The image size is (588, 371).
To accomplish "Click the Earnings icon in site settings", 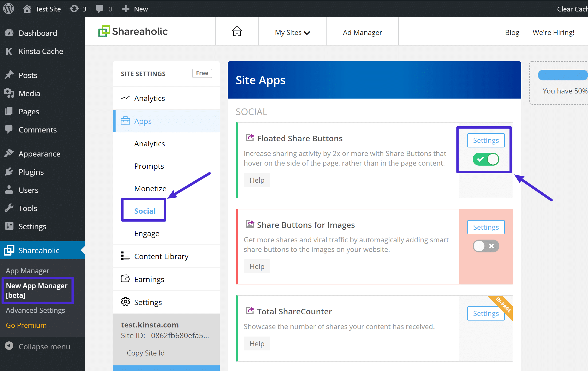I will click(125, 279).
